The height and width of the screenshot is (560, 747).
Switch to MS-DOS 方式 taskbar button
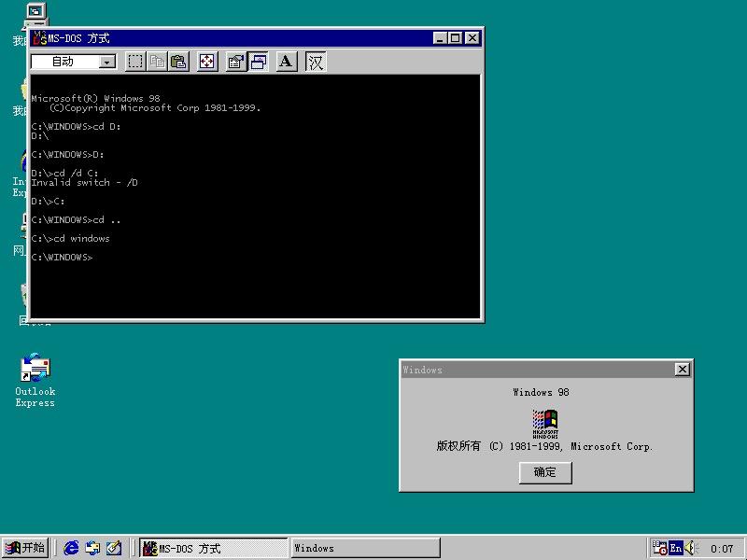pyautogui.click(x=214, y=548)
